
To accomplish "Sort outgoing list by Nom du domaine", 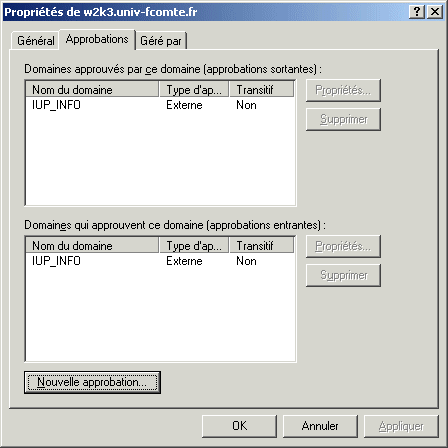I will [92, 90].
